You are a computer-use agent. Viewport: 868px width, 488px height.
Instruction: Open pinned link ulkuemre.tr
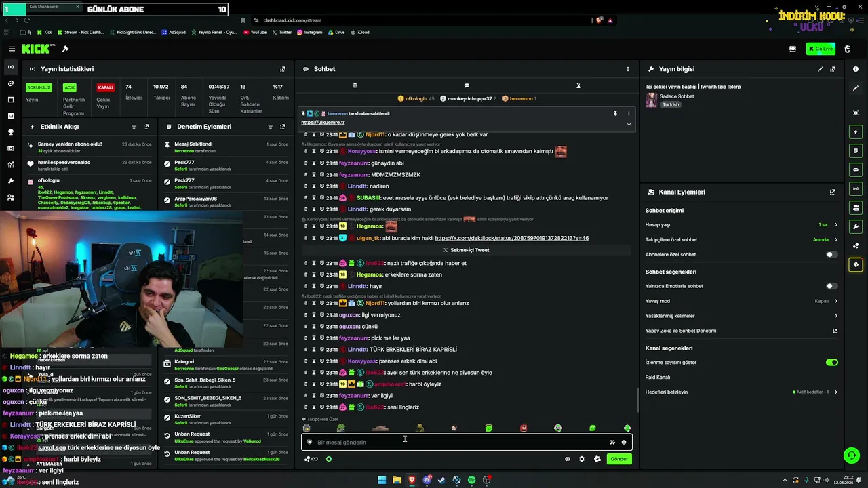click(x=323, y=123)
